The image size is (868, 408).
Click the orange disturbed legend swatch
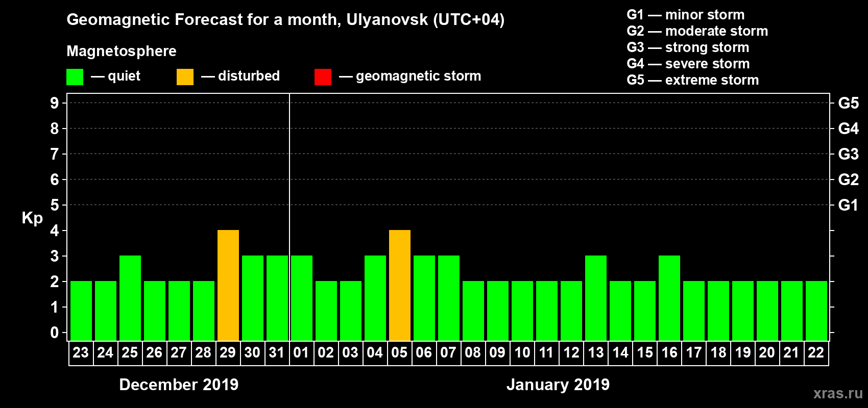click(x=185, y=77)
